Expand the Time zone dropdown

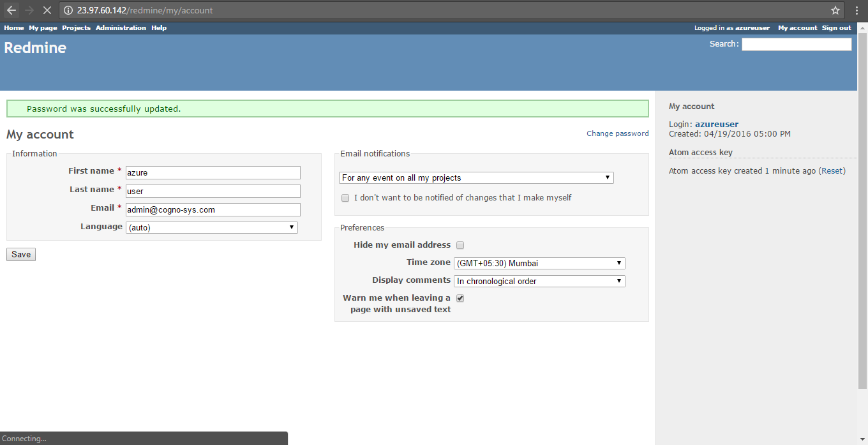coord(539,263)
